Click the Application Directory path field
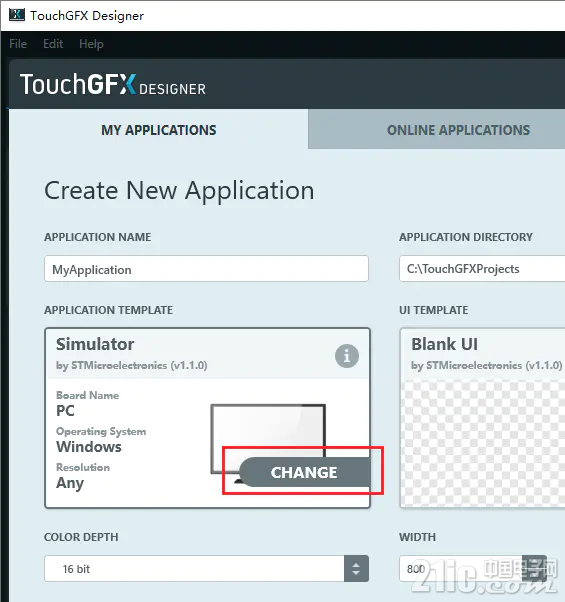Viewport: 565px width, 602px height. pyautogui.click(x=482, y=269)
